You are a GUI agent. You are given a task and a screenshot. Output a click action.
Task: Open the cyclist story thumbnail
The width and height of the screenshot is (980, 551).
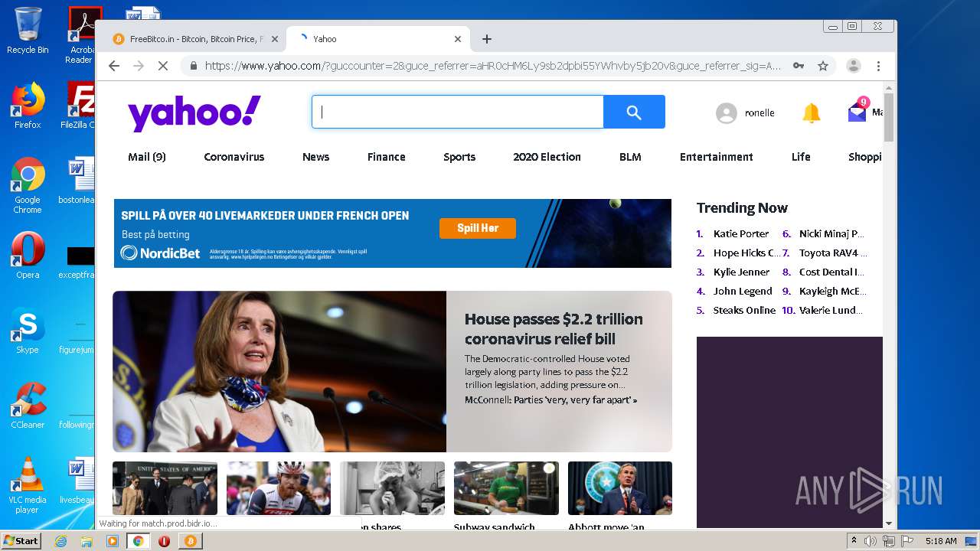click(x=279, y=488)
